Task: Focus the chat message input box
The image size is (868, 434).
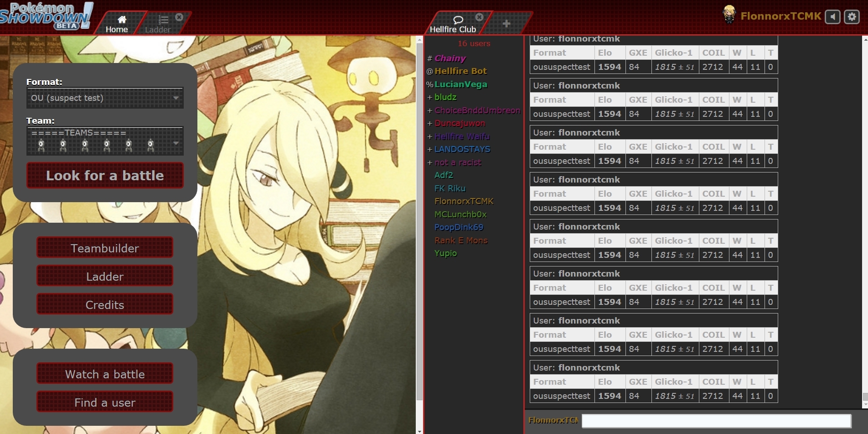Action: click(x=716, y=420)
